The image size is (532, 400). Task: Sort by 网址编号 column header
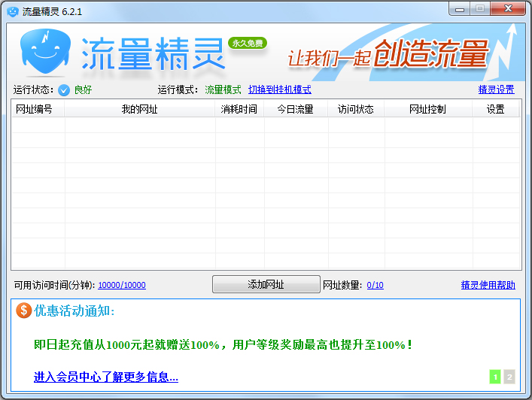point(34,109)
